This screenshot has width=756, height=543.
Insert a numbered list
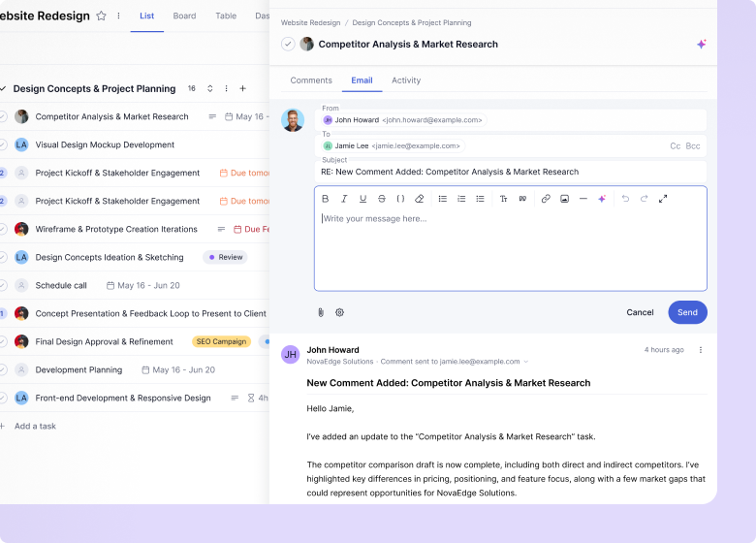point(461,199)
